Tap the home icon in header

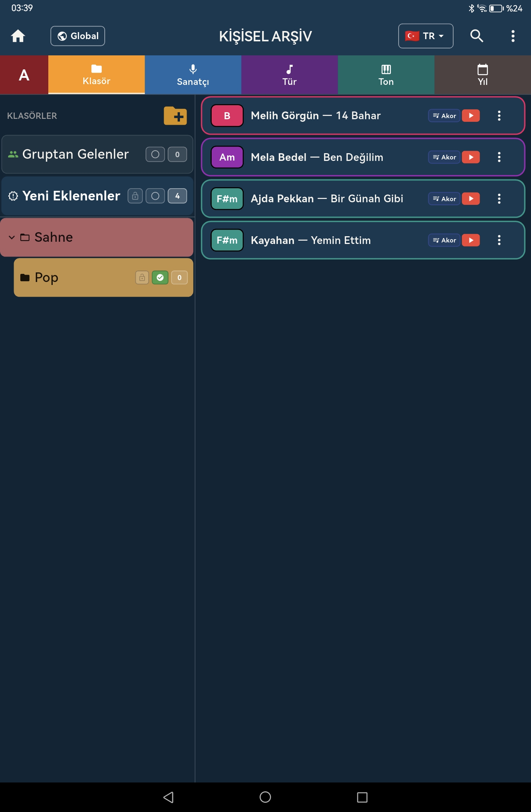click(x=18, y=36)
